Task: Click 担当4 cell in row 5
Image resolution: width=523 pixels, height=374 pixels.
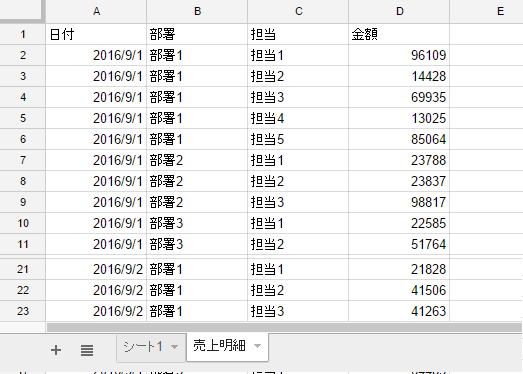Action: point(298,118)
